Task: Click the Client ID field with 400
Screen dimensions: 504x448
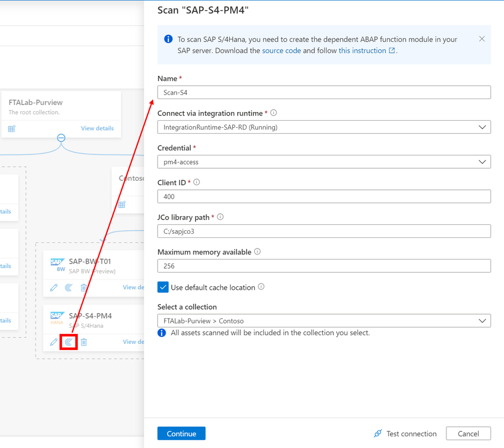Action: pos(324,196)
